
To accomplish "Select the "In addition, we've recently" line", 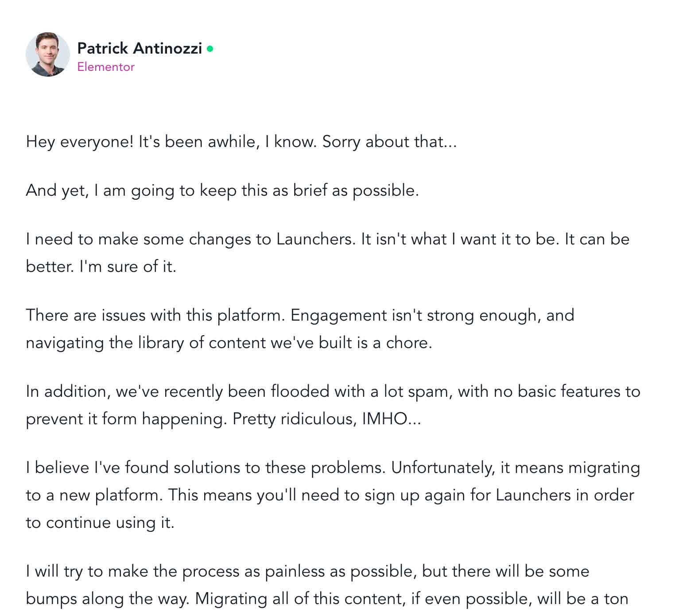I will coord(333,392).
